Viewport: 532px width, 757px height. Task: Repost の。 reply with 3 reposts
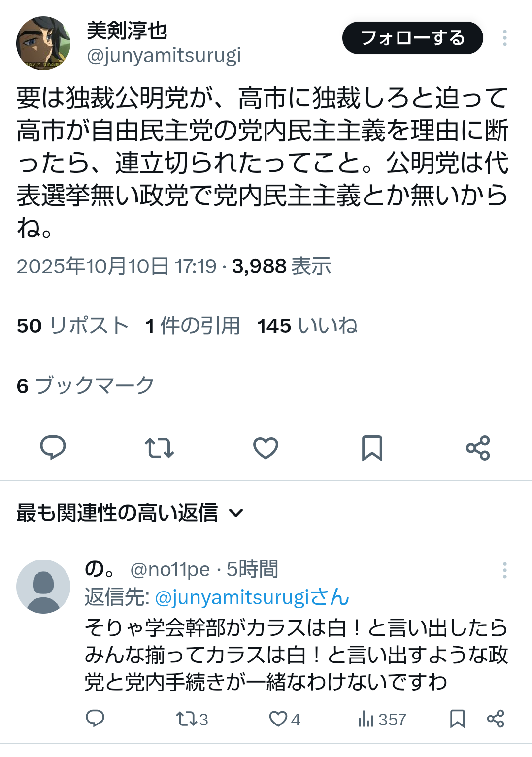pyautogui.click(x=192, y=719)
